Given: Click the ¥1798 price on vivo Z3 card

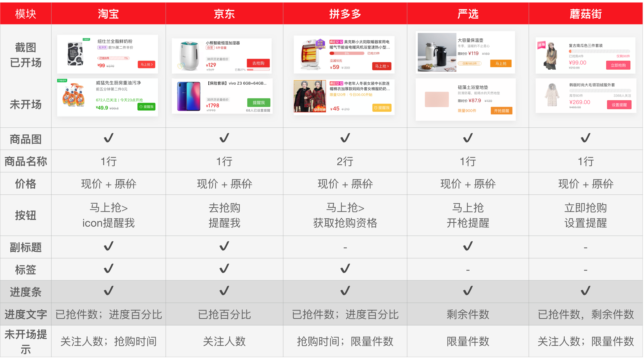Looking at the screenshot, I should [212, 106].
